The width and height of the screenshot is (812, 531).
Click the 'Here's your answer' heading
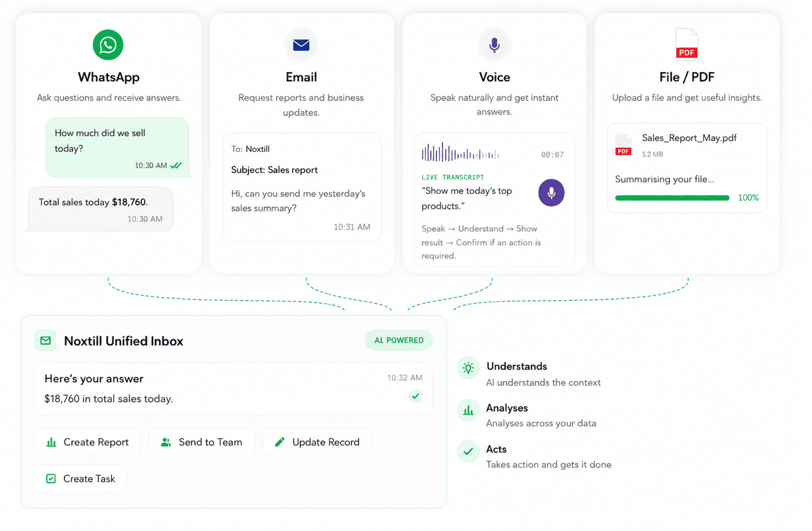pyautogui.click(x=94, y=379)
